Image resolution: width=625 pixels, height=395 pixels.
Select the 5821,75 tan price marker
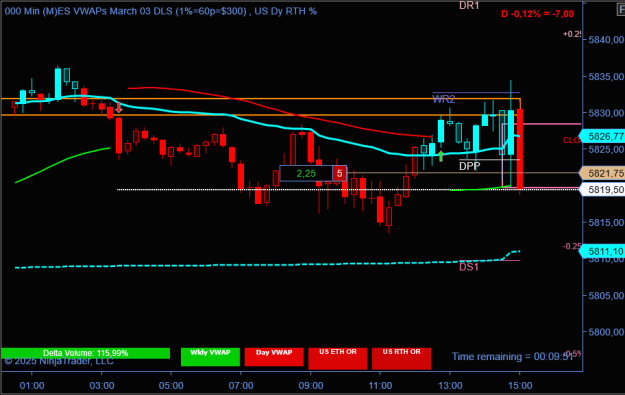point(602,173)
